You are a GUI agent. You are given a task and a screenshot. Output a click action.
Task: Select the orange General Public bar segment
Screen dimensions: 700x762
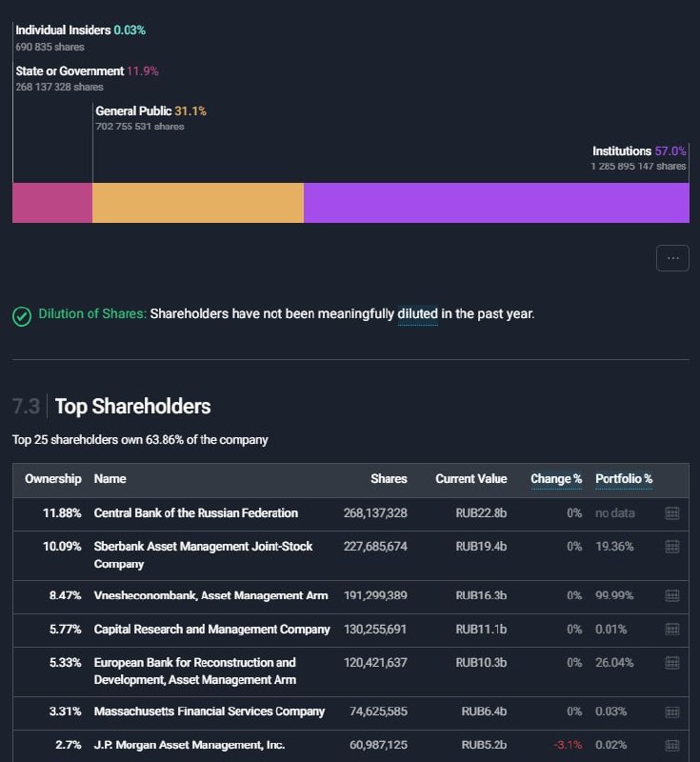(198, 203)
